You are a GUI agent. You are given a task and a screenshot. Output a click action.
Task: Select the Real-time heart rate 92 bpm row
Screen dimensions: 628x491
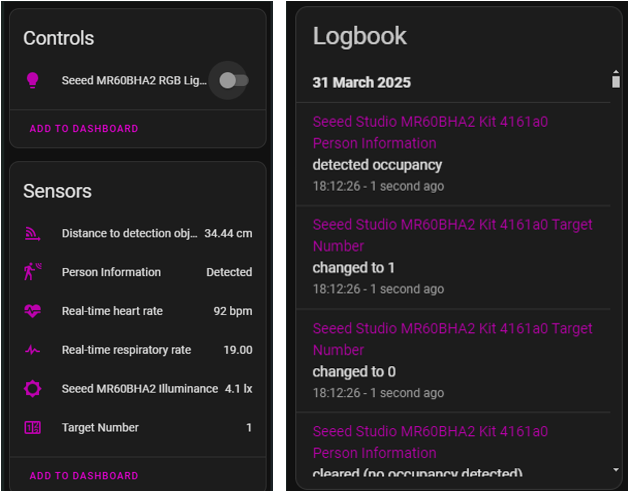(x=138, y=311)
